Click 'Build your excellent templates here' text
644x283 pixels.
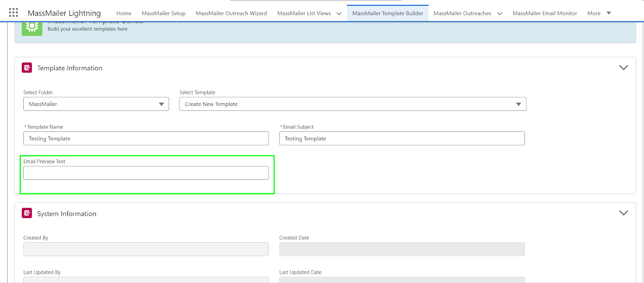point(87,29)
